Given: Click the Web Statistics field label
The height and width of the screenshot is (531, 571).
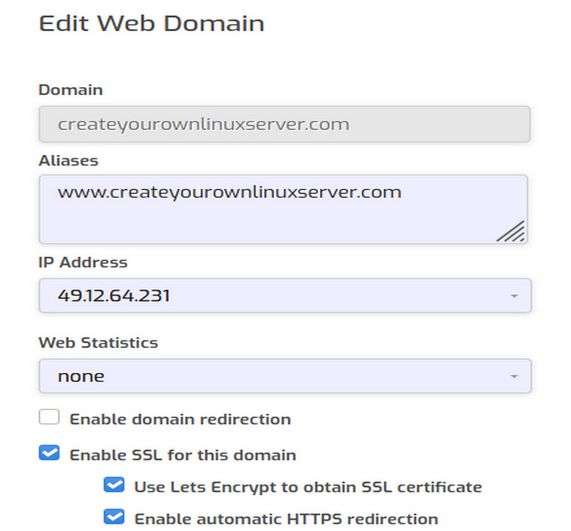Looking at the screenshot, I should (98, 343).
